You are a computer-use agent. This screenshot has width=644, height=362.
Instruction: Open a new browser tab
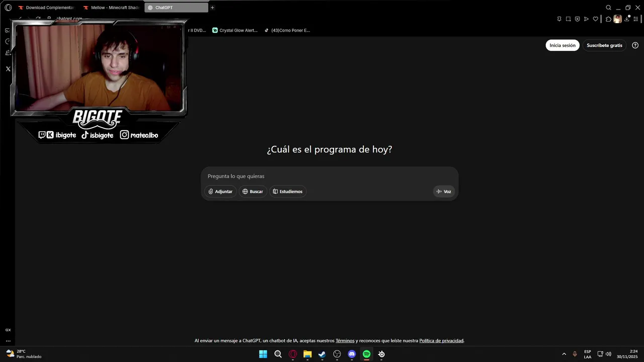click(x=212, y=8)
